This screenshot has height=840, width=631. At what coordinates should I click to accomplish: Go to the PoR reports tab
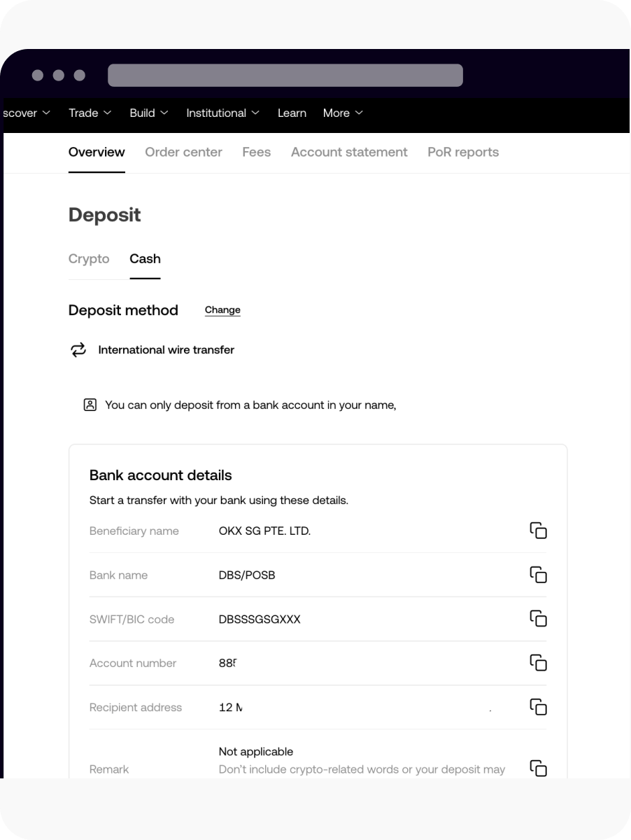[x=463, y=152]
